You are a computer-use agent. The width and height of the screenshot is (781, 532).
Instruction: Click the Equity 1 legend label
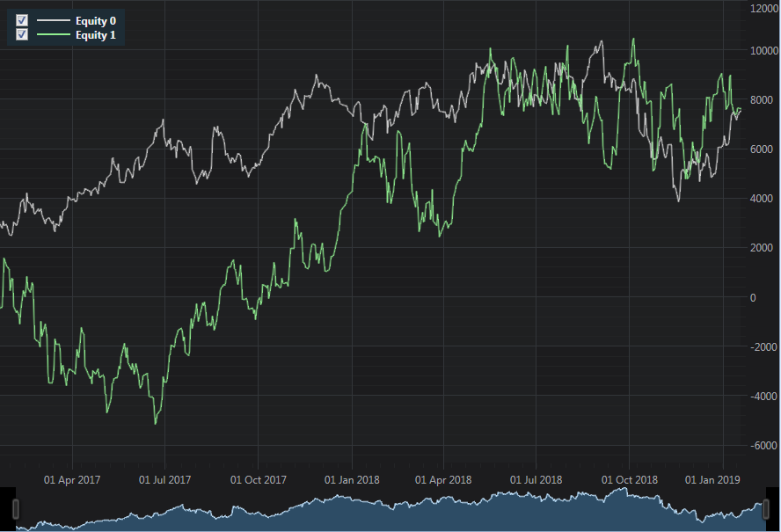pos(96,35)
